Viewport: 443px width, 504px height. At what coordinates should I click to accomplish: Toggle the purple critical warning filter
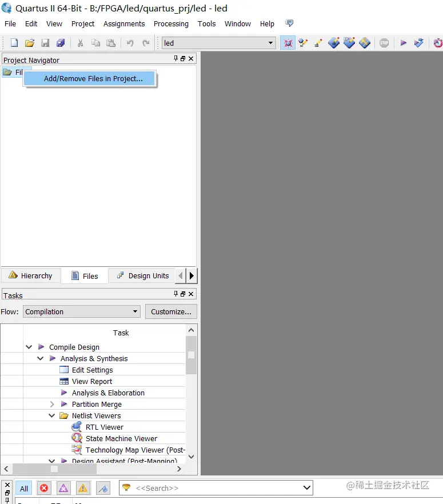(63, 489)
